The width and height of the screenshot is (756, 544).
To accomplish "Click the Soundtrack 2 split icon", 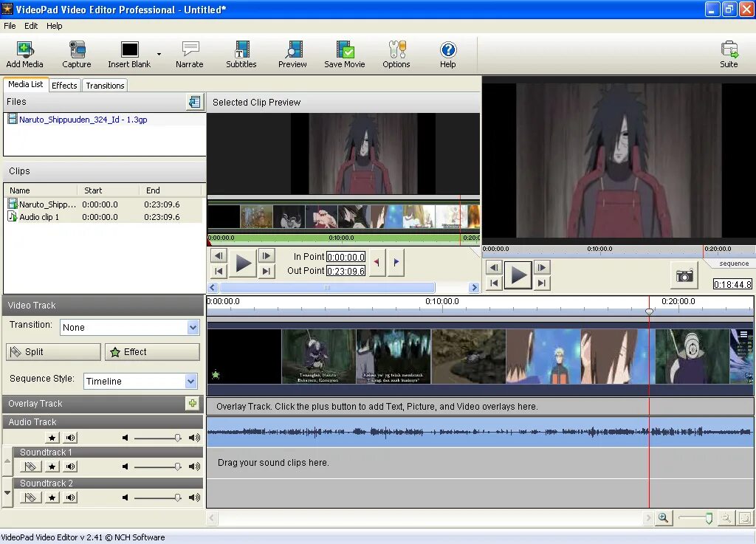I will click(30, 497).
